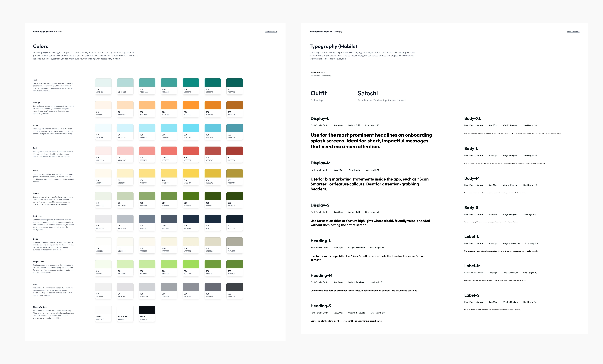Click the Satoshi font heading sample
The height and width of the screenshot is (364, 603).
coord(368,93)
